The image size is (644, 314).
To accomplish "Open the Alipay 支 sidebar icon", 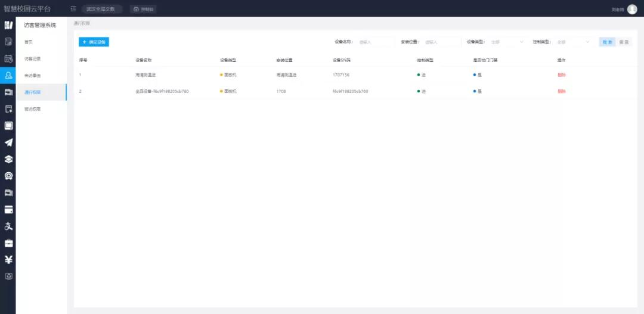I will (8, 226).
